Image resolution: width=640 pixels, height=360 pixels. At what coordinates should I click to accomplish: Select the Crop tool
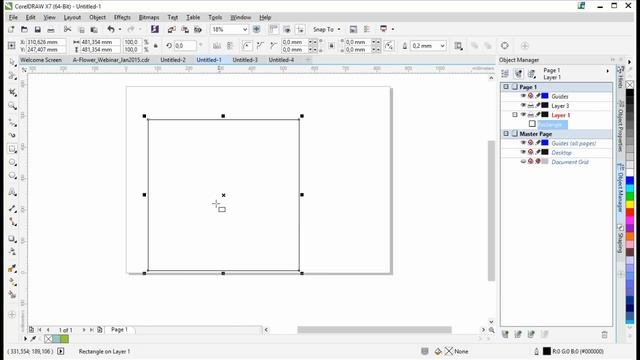[12, 92]
